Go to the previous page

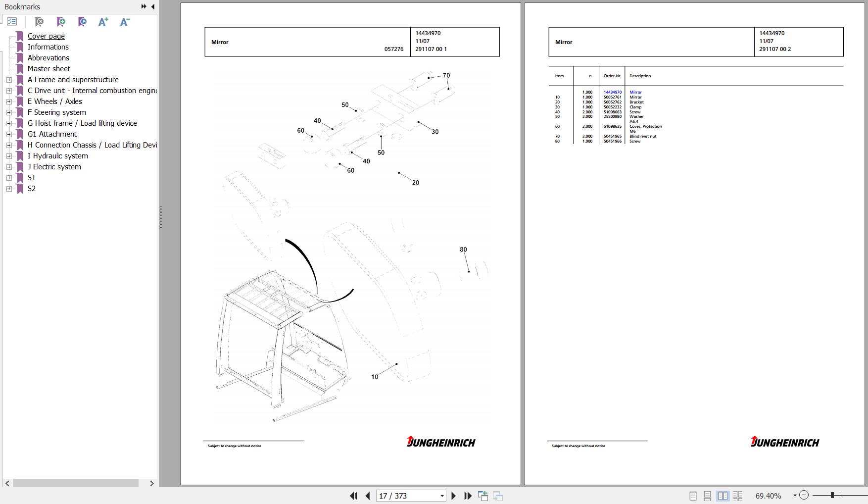367,496
